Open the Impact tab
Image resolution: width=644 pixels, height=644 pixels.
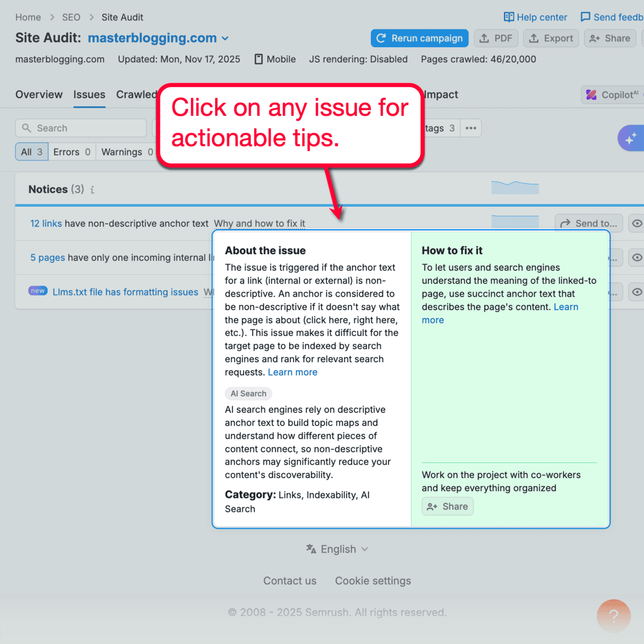click(x=440, y=94)
